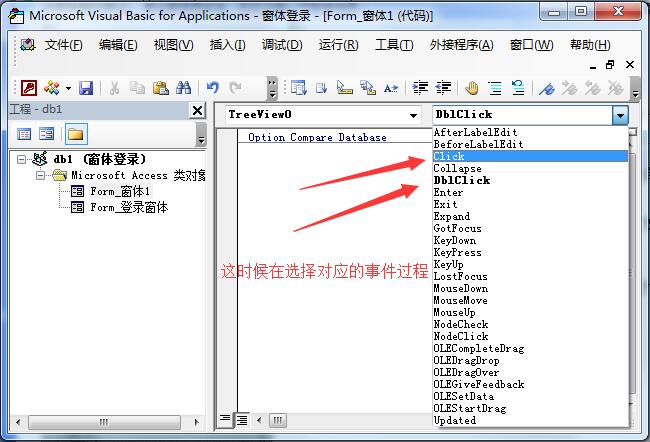This screenshot has width=650, height=442.
Task: Click the Paste clipboard icon
Action: point(160,88)
